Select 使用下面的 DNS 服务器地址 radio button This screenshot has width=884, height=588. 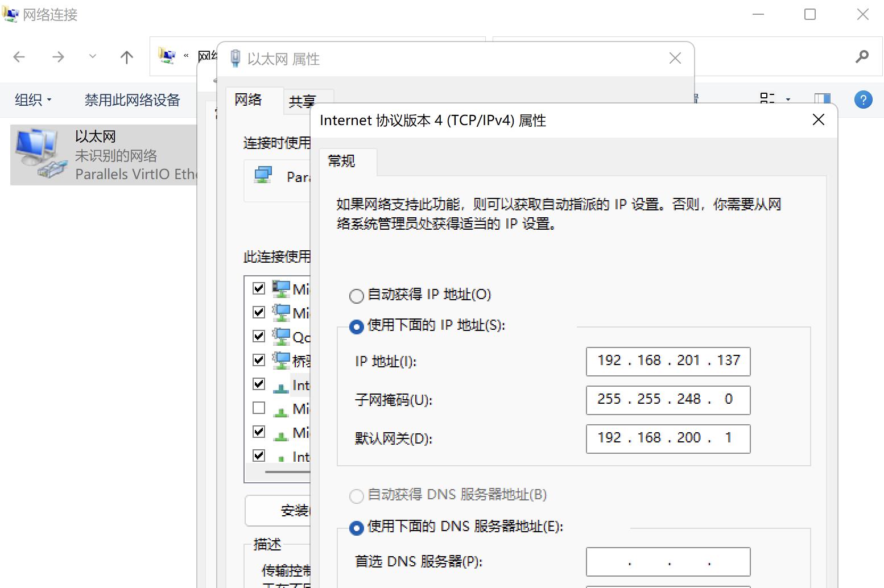point(357,528)
